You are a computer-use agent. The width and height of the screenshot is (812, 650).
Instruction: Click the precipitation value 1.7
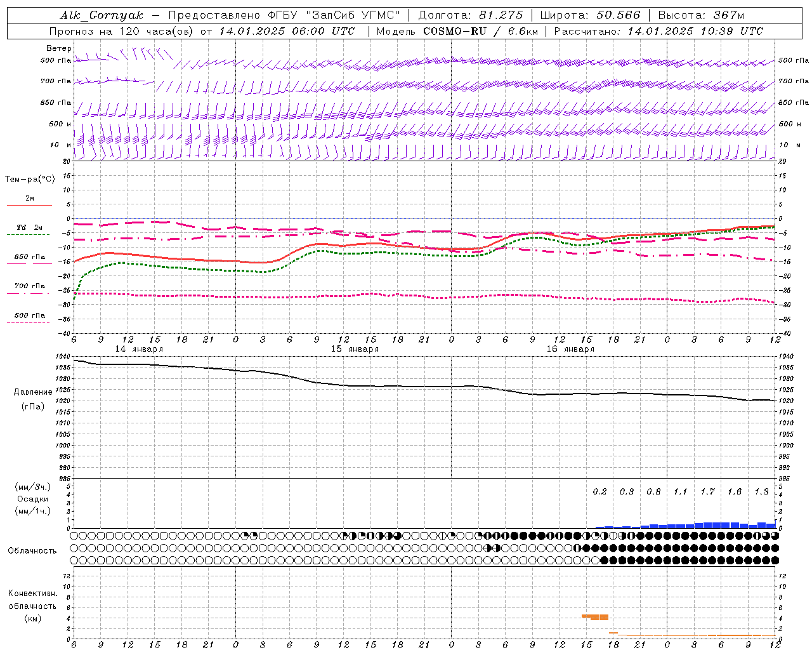click(x=707, y=491)
